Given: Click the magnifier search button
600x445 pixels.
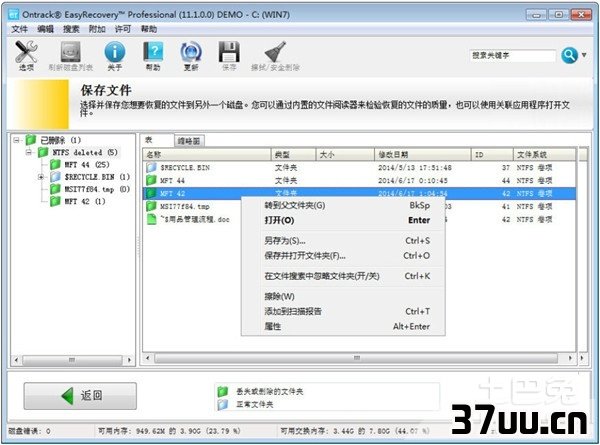Looking at the screenshot, I should 569,55.
